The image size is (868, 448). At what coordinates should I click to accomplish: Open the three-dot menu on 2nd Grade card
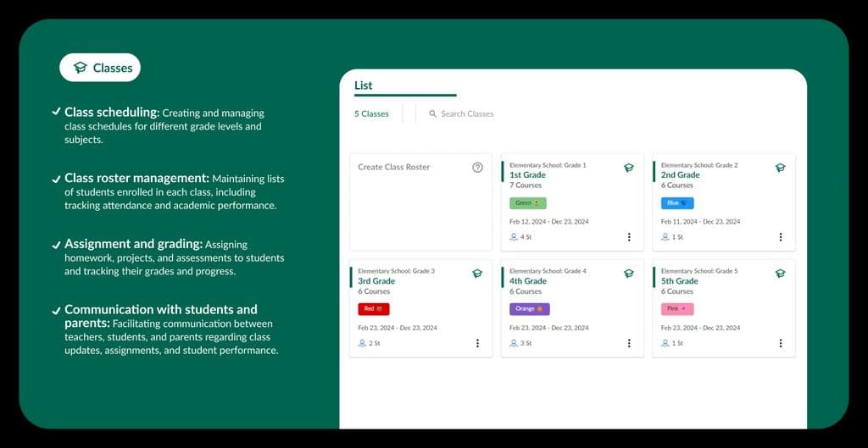[x=780, y=237]
